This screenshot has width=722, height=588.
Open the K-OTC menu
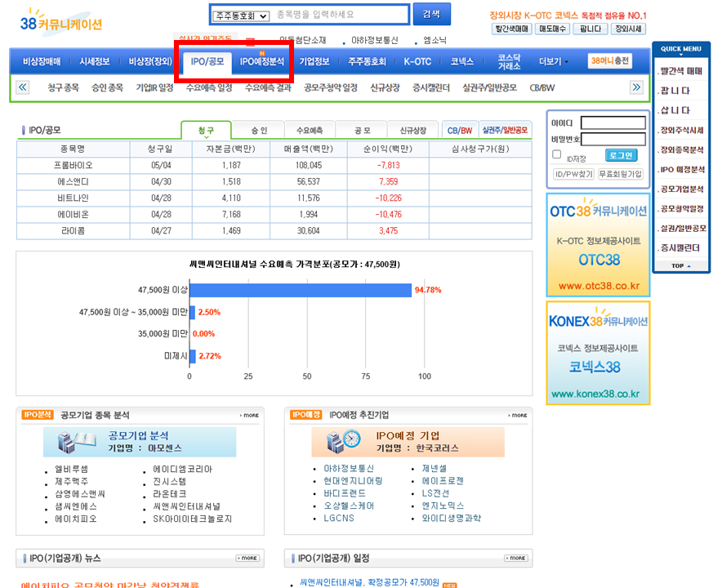tap(417, 61)
